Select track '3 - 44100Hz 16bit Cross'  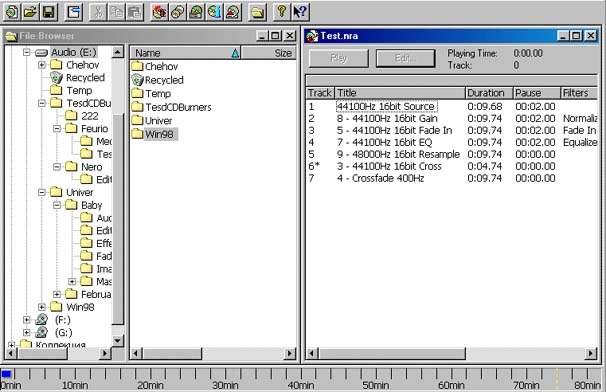[x=389, y=166]
